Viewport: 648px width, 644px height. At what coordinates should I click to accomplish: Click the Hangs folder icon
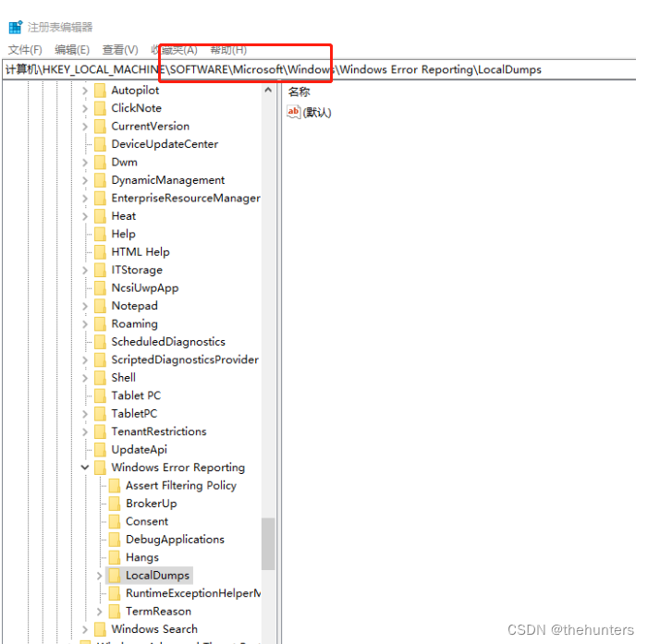(115, 558)
